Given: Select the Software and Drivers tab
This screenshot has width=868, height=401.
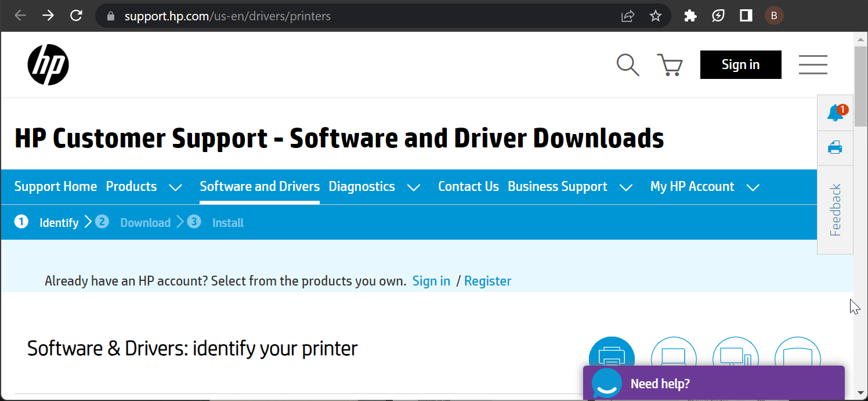Looking at the screenshot, I should click(260, 187).
